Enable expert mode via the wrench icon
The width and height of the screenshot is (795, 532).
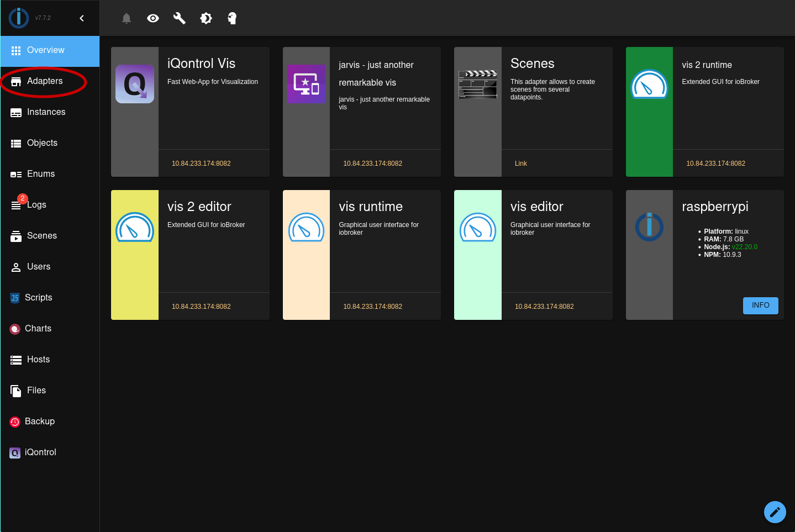179,18
